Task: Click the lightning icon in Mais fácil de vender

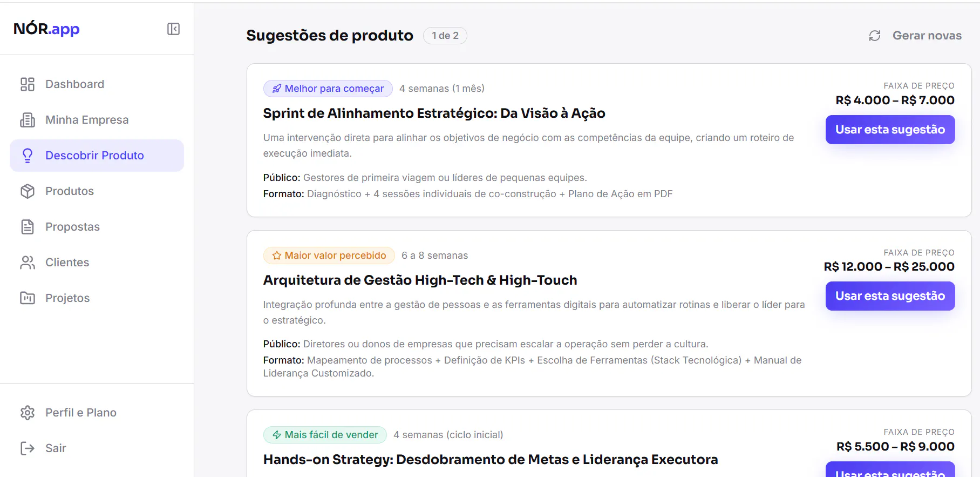Action: pyautogui.click(x=277, y=435)
